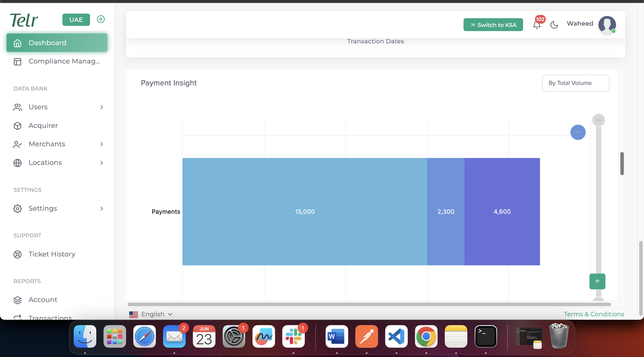Open Slack from the dock
Viewport: 644px width, 357px height.
pyautogui.click(x=294, y=336)
